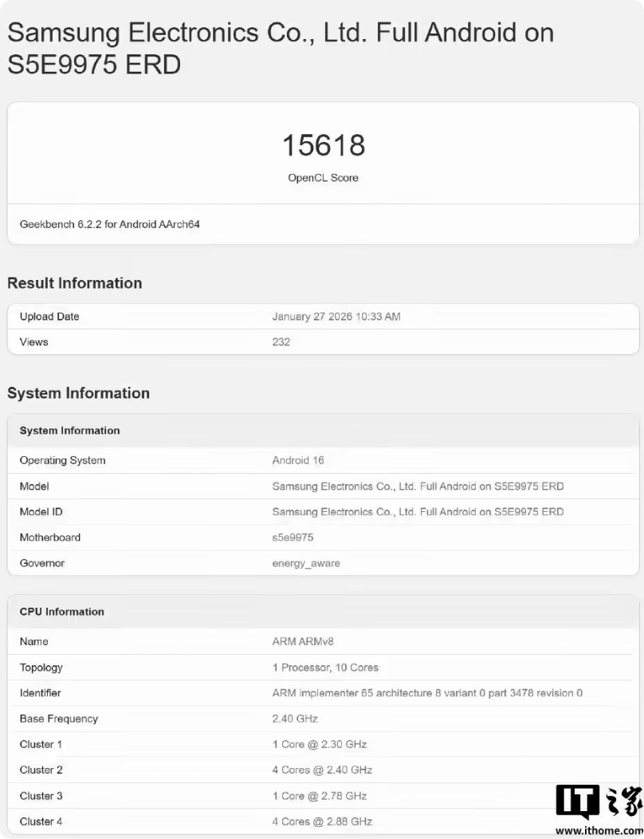This screenshot has height=839, width=644.
Task: Click the Base Frequency label
Action: coord(59,719)
